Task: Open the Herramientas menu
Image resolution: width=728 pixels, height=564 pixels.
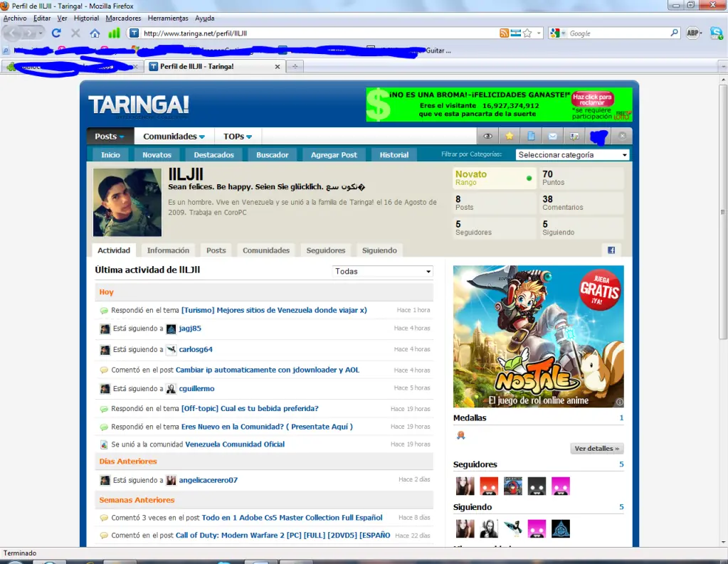Action: (x=168, y=18)
